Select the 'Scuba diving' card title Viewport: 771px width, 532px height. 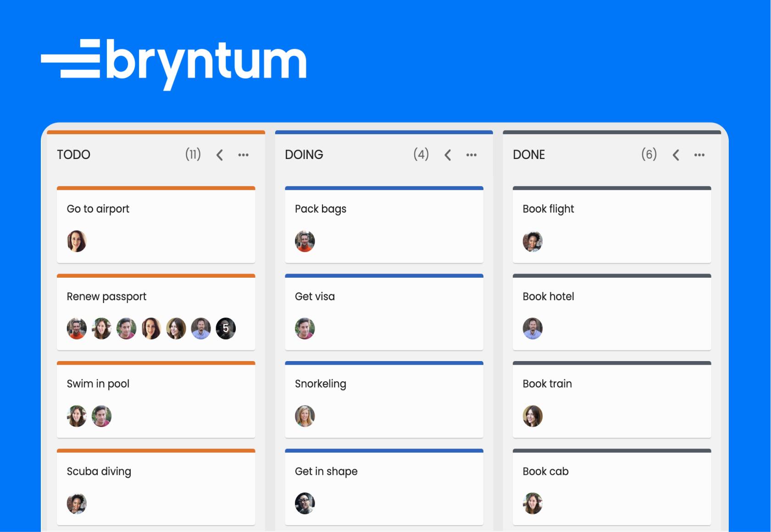pyautogui.click(x=99, y=472)
